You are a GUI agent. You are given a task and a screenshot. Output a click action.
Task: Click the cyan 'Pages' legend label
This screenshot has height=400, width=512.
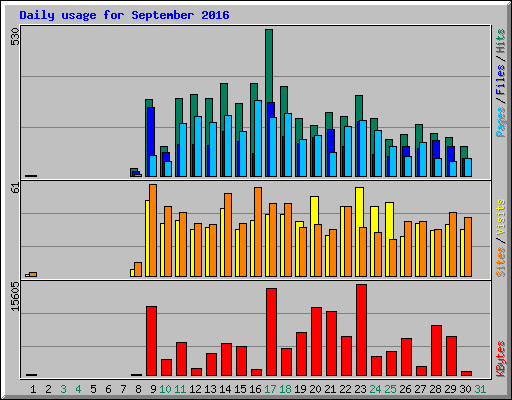pyautogui.click(x=500, y=122)
